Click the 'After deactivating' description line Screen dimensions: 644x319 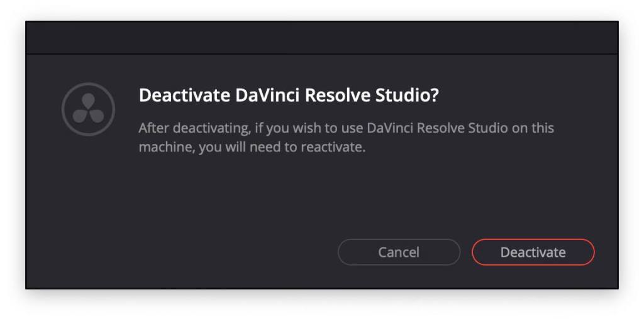tap(347, 128)
